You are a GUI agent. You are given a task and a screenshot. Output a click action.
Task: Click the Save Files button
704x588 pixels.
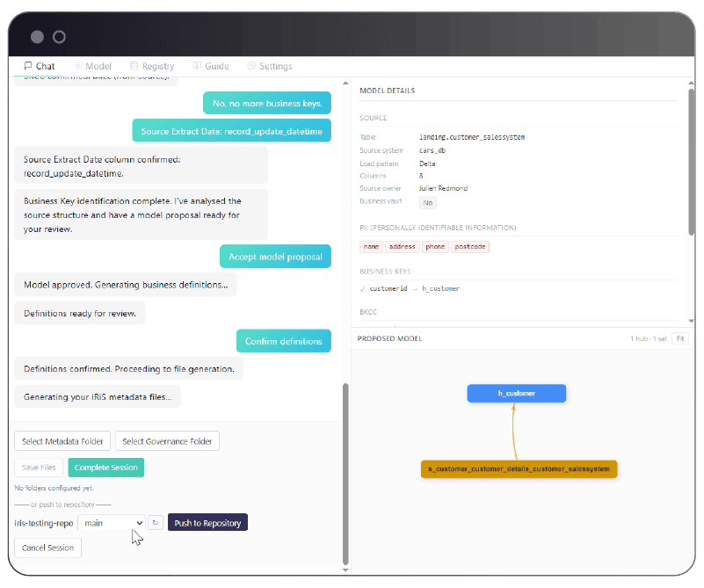39,468
